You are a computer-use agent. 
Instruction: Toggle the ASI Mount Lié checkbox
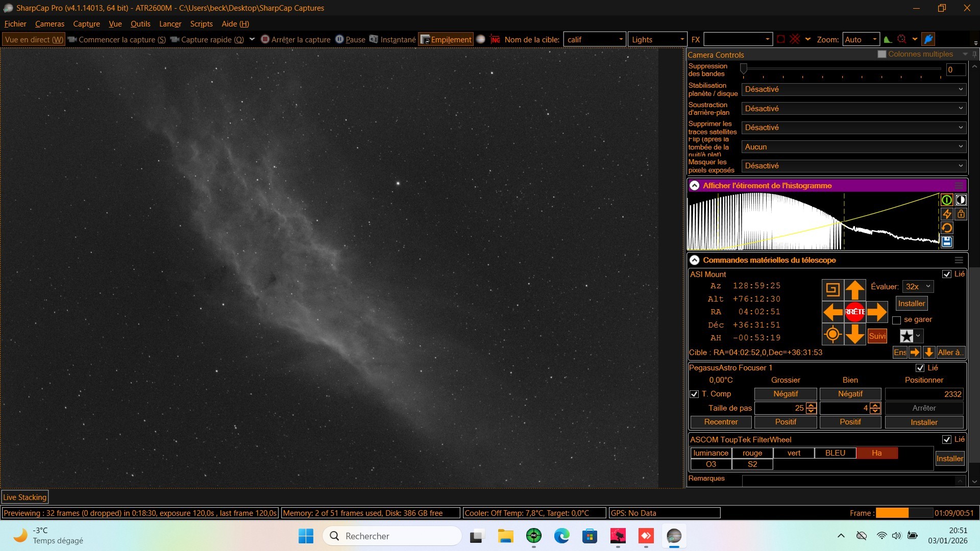pyautogui.click(x=946, y=274)
